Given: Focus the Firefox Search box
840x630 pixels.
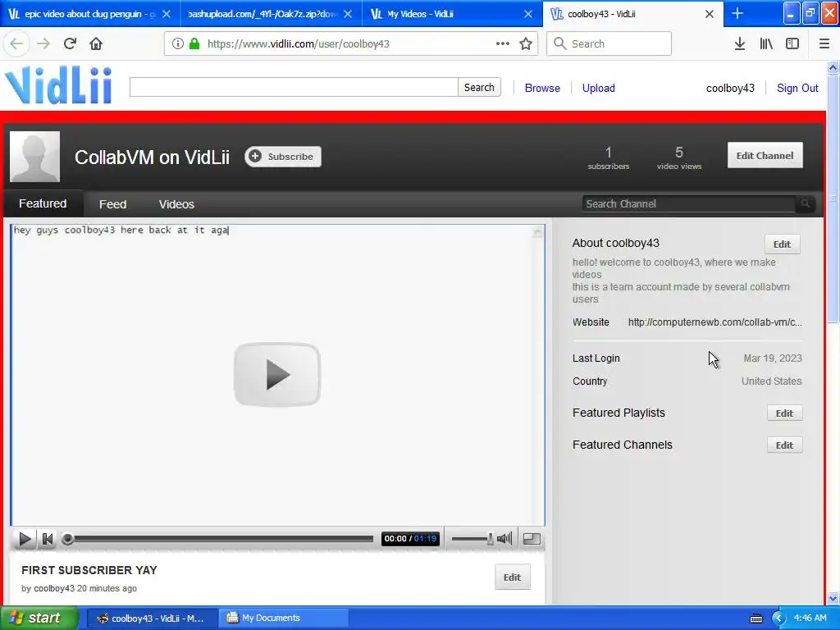Looking at the screenshot, I should tap(609, 44).
